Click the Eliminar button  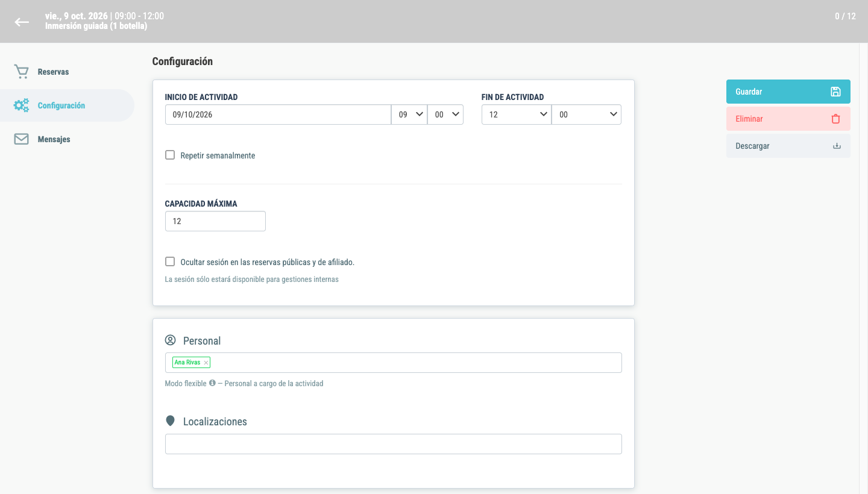(x=788, y=119)
